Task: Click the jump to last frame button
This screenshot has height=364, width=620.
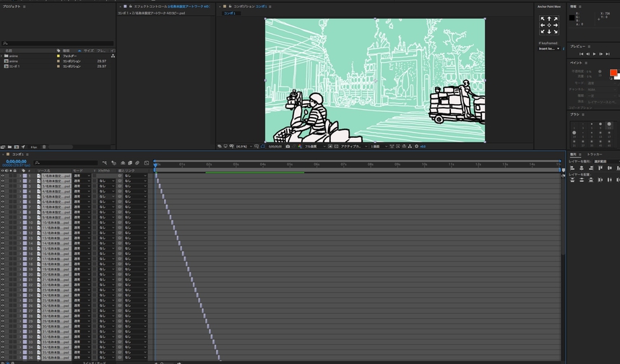Action: pyautogui.click(x=607, y=54)
